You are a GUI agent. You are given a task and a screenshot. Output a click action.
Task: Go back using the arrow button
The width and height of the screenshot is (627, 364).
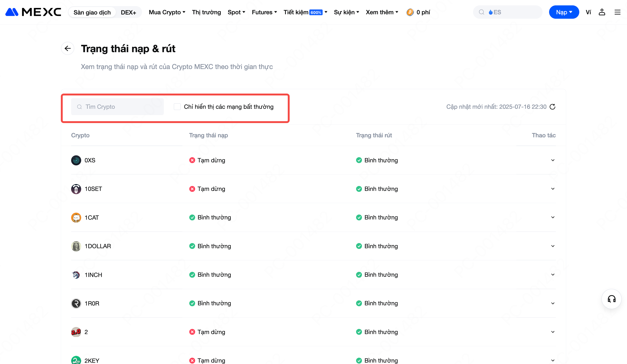(x=68, y=48)
